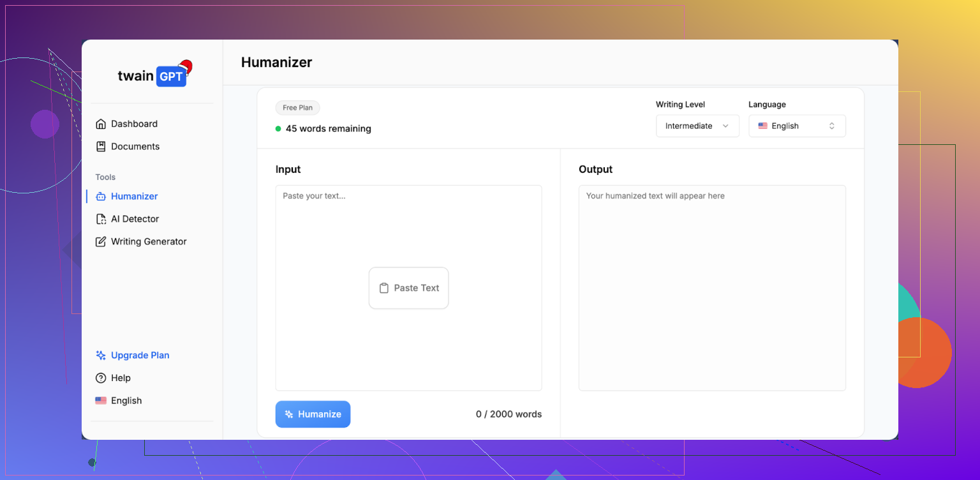The width and height of the screenshot is (980, 480).
Task: Click the Documents book icon
Action: pyautogui.click(x=101, y=146)
